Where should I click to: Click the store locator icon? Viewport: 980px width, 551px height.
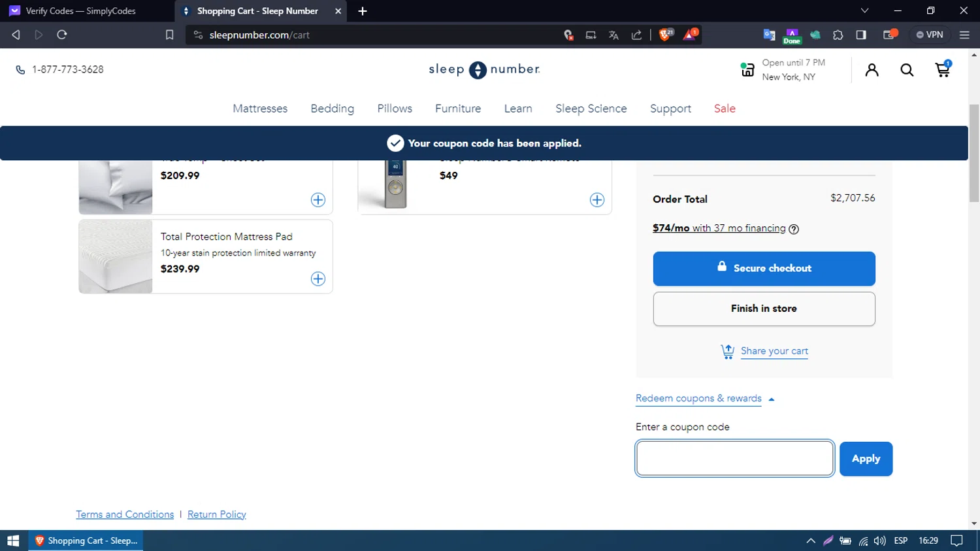747,69
